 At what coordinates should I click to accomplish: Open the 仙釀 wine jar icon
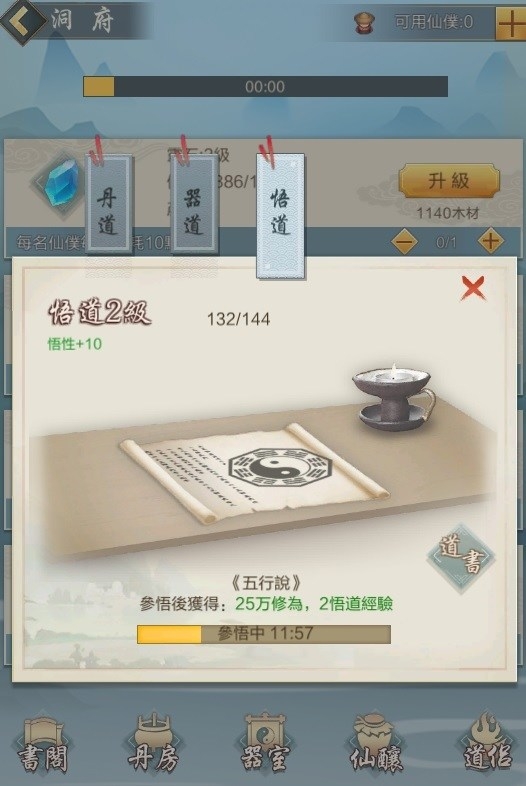pos(375,745)
